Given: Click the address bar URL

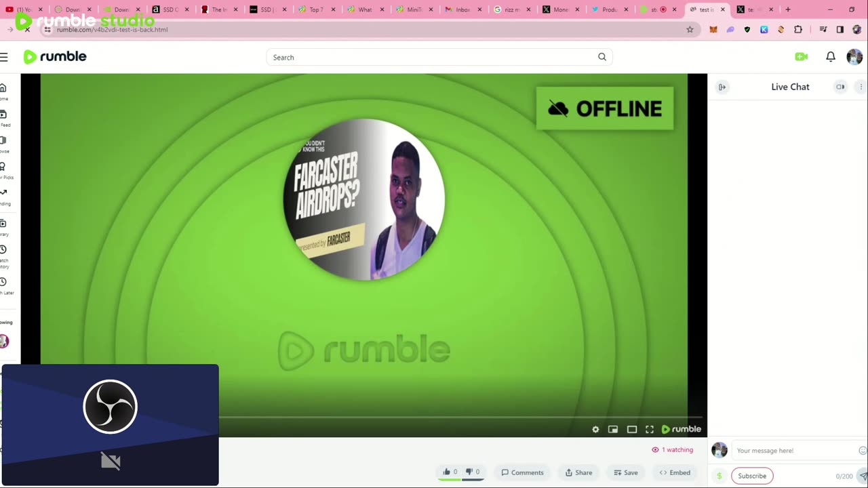Looking at the screenshot, I should 113,30.
